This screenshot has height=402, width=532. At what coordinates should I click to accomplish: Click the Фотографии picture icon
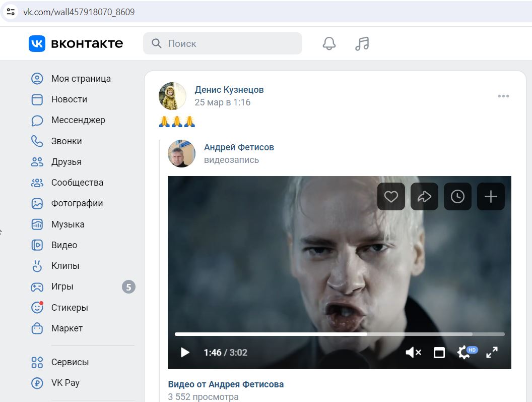coord(37,204)
